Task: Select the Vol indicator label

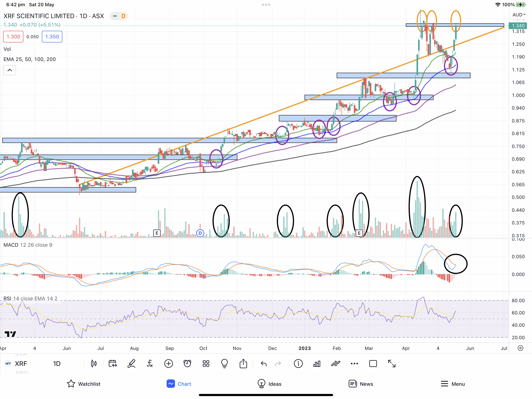Action: (7, 49)
